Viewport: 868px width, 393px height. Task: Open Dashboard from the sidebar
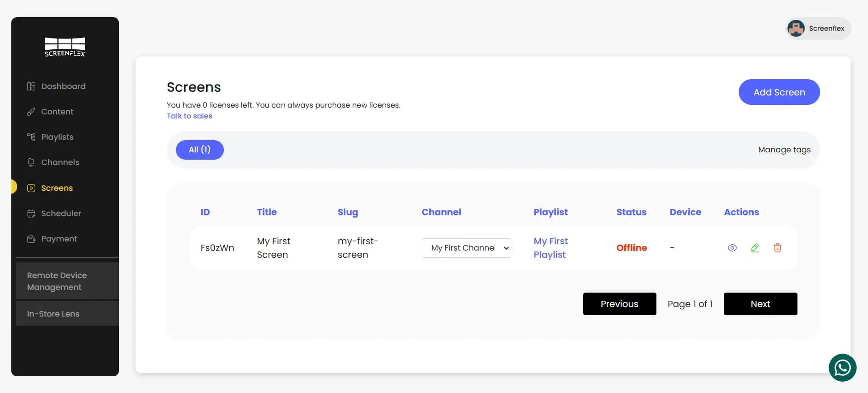(x=63, y=86)
